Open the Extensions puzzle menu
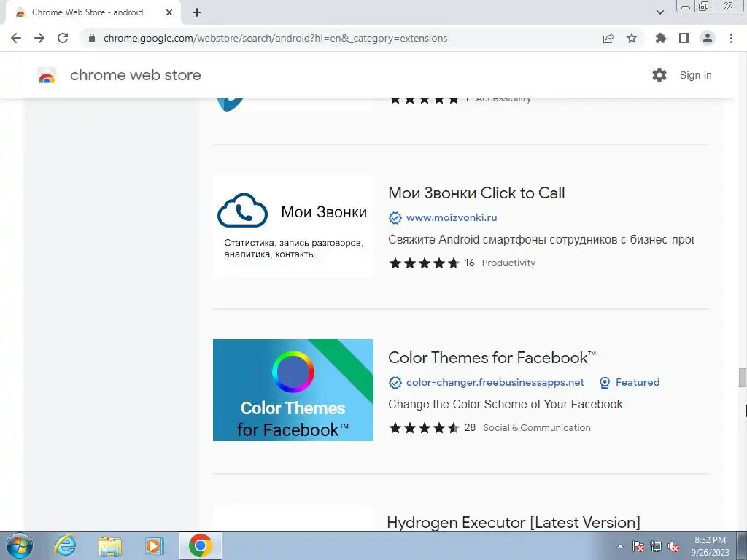Image resolution: width=747 pixels, height=560 pixels. pos(661,38)
